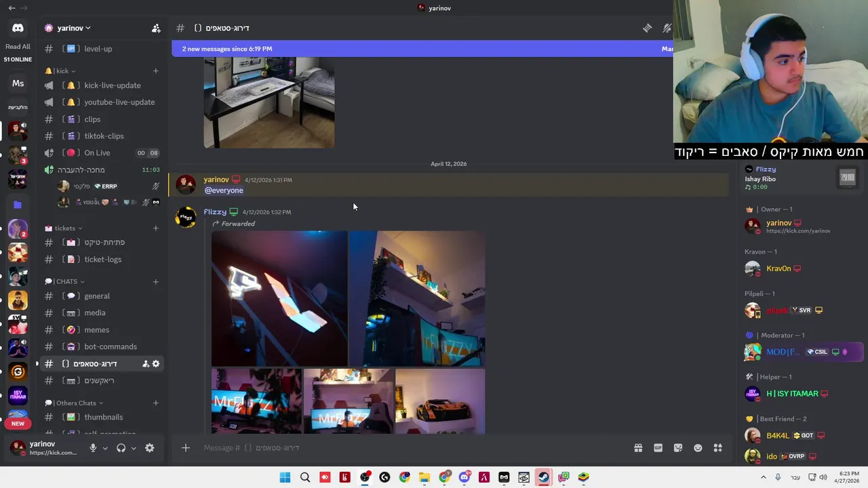Open the desk setup image thumbnail
The image size is (868, 488).
click(269, 102)
